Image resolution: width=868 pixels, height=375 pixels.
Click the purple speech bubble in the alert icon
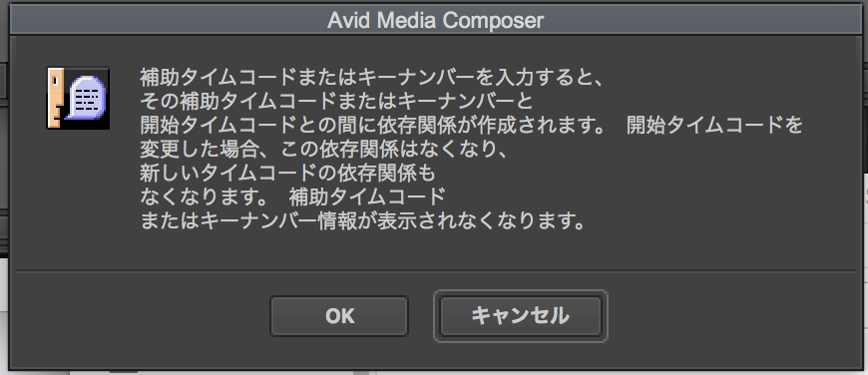(86, 97)
